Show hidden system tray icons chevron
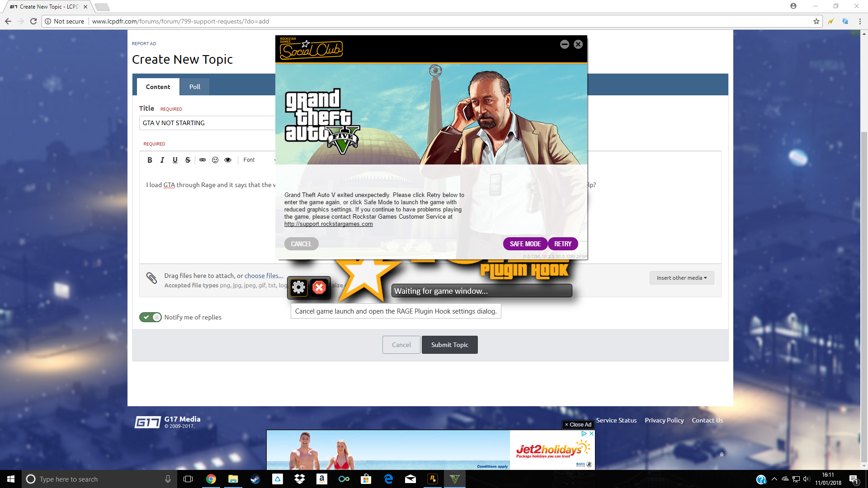 click(x=774, y=479)
